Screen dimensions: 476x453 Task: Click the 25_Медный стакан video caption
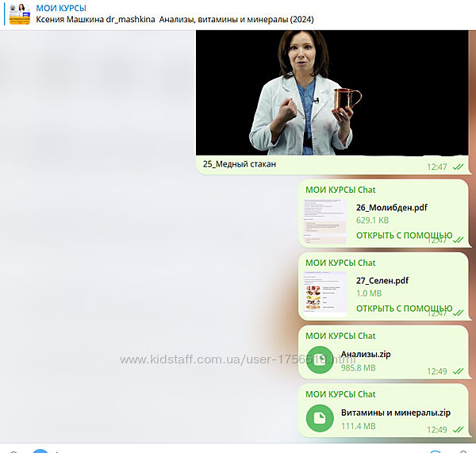click(240, 164)
